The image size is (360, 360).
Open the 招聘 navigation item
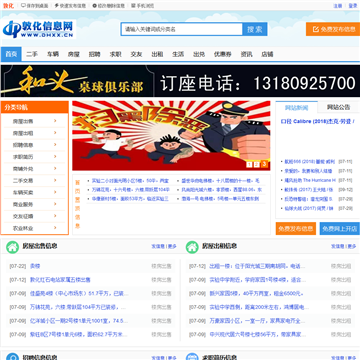[x=94, y=54]
